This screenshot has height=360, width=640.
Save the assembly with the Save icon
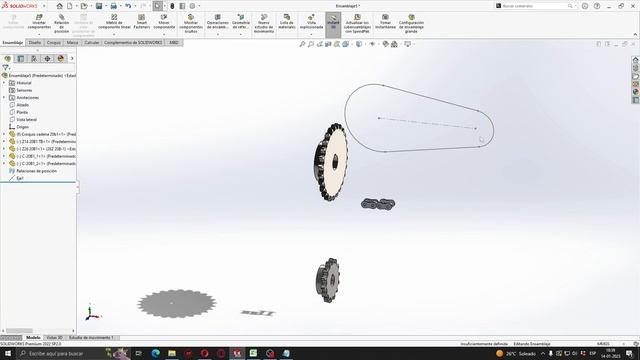99,6
